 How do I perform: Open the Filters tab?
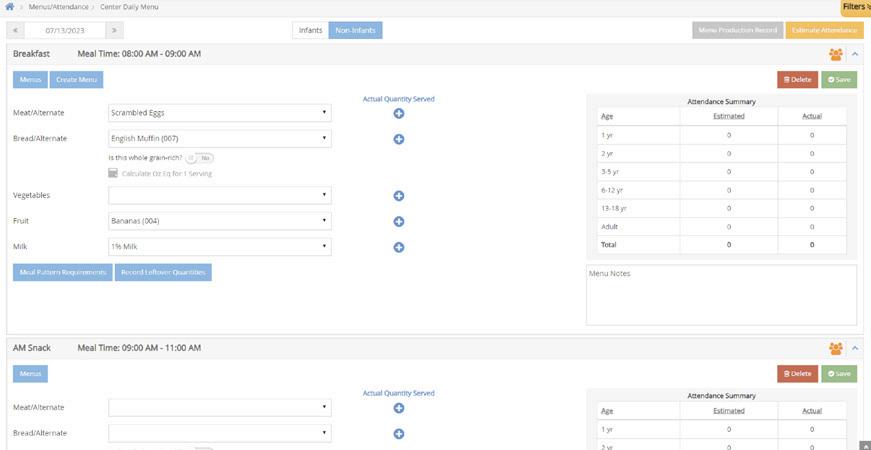coord(857,7)
